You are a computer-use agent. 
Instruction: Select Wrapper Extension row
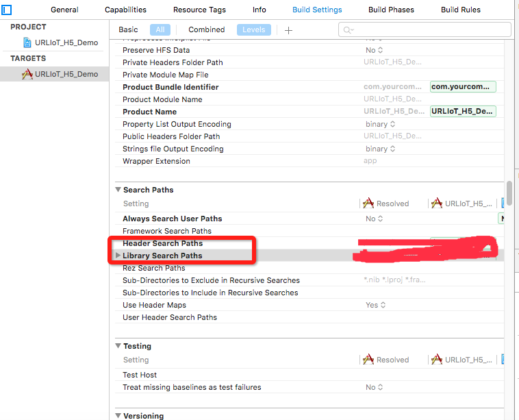pos(309,161)
